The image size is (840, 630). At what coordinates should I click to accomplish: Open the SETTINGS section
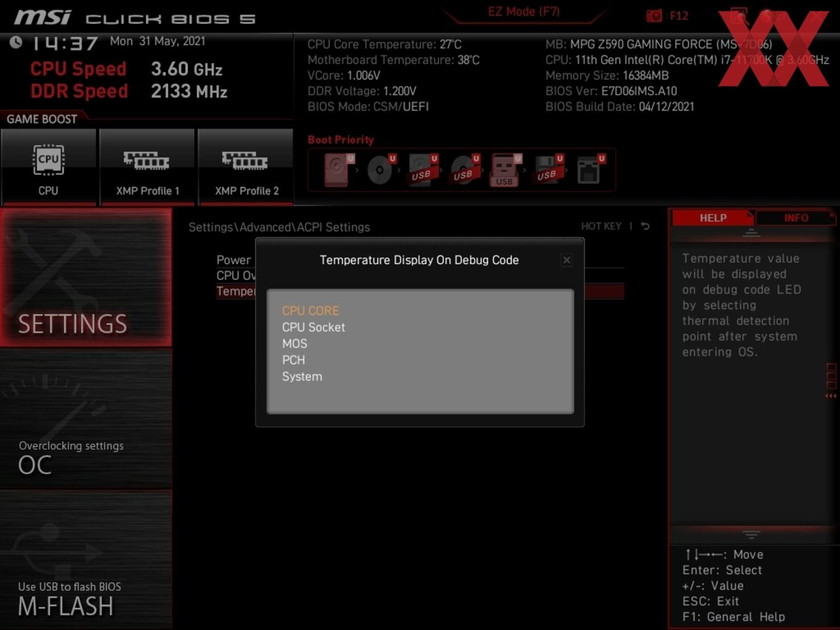tap(86, 277)
